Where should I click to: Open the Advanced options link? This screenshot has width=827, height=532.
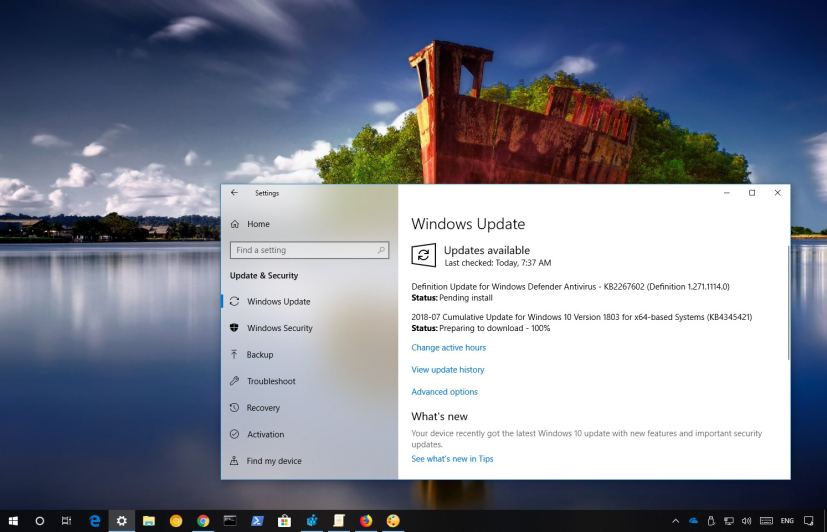[x=445, y=392]
